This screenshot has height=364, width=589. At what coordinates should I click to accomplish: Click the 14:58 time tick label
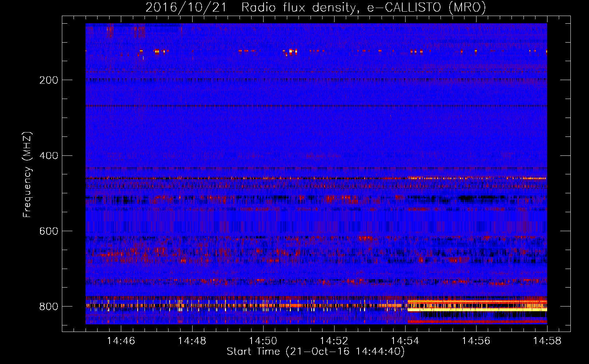(547, 341)
